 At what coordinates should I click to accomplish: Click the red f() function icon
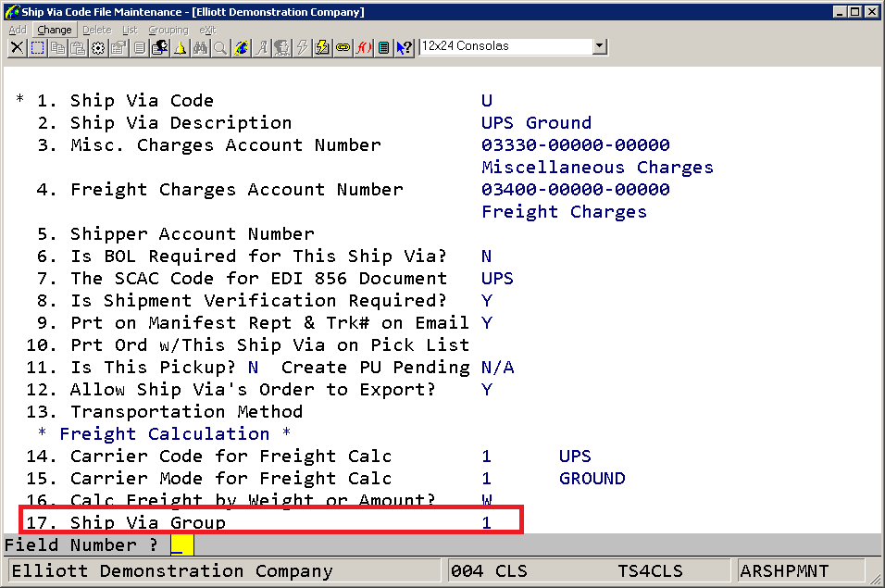point(363,48)
